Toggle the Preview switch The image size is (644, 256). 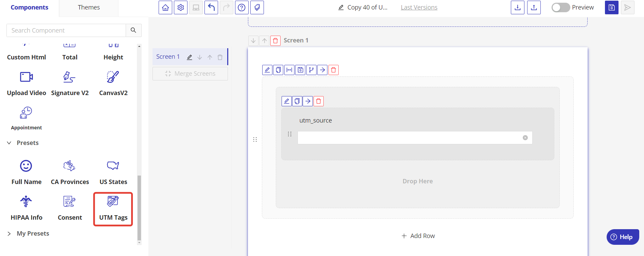560,7
